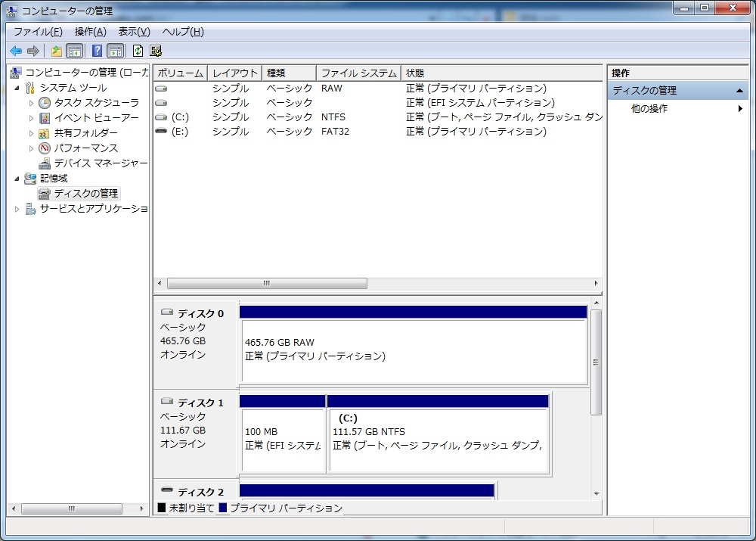Click the Back arrow in the toolbar
This screenshot has width=756, height=541.
click(16, 51)
